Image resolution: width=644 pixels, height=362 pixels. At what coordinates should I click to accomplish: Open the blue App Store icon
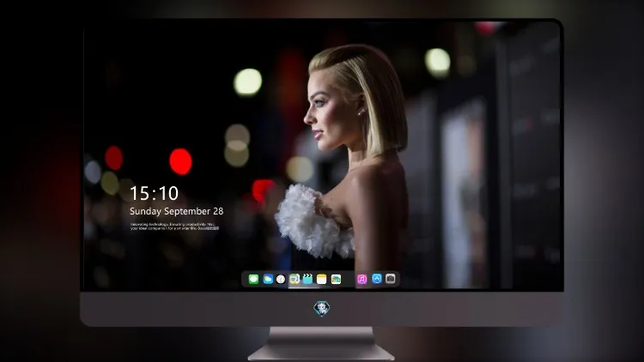[377, 279]
